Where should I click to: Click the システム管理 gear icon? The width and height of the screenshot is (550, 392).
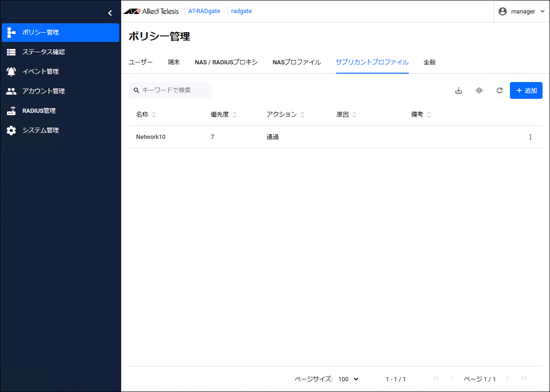click(11, 131)
